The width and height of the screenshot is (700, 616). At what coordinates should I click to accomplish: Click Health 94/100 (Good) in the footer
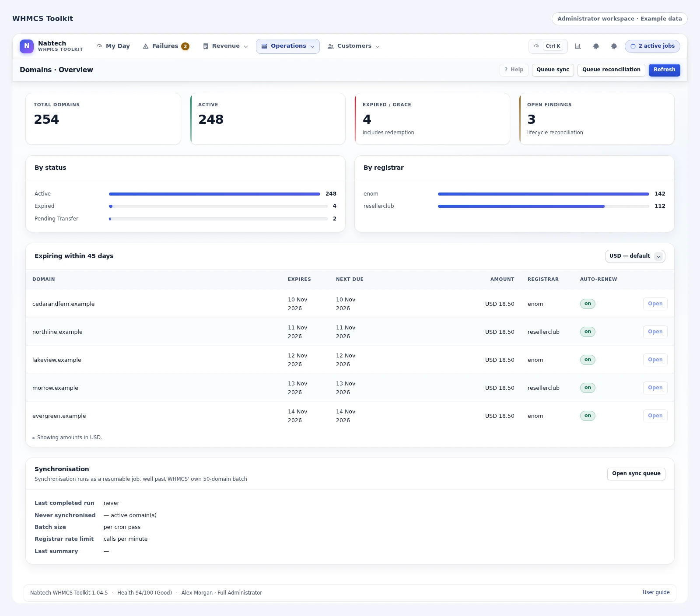144,593
